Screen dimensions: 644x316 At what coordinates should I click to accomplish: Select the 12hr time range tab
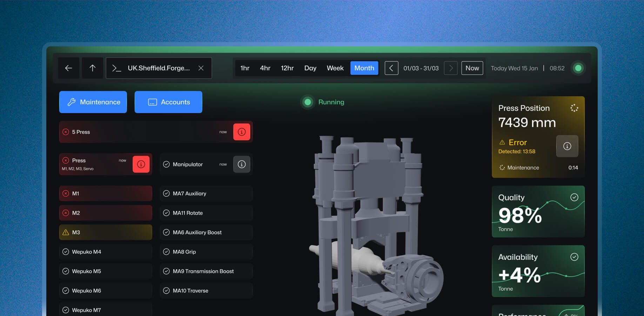(x=287, y=68)
